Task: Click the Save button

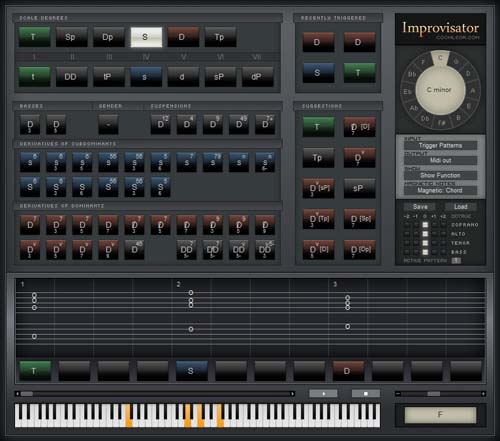Action: pos(420,207)
